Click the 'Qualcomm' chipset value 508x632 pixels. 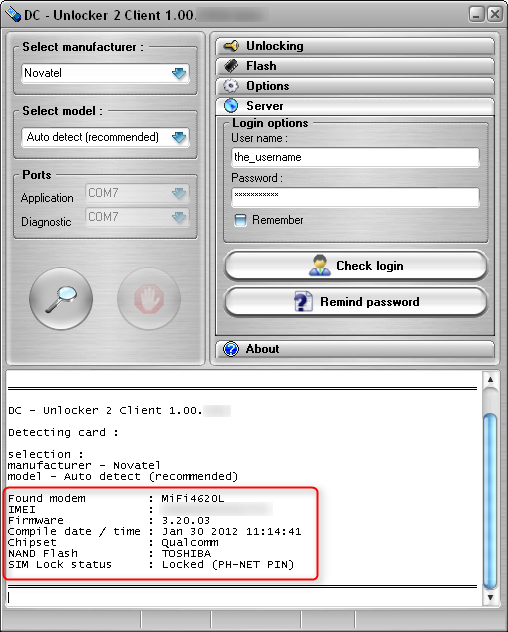(190, 543)
